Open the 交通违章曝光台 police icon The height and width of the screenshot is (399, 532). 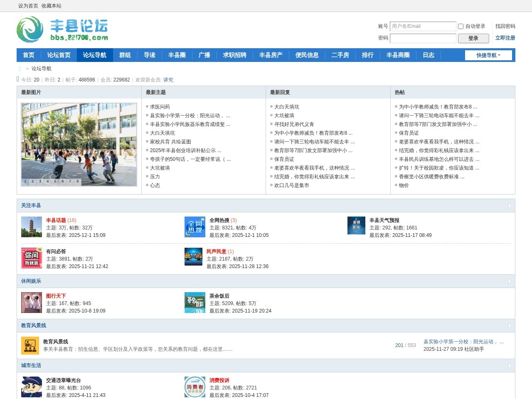[32, 387]
